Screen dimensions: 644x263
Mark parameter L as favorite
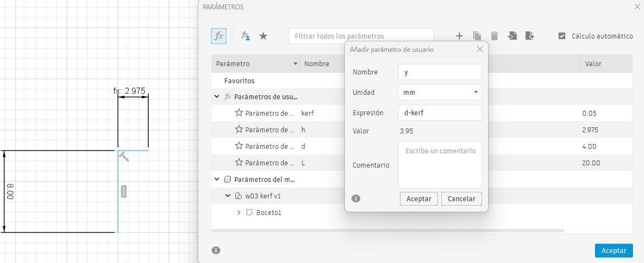[x=239, y=163]
